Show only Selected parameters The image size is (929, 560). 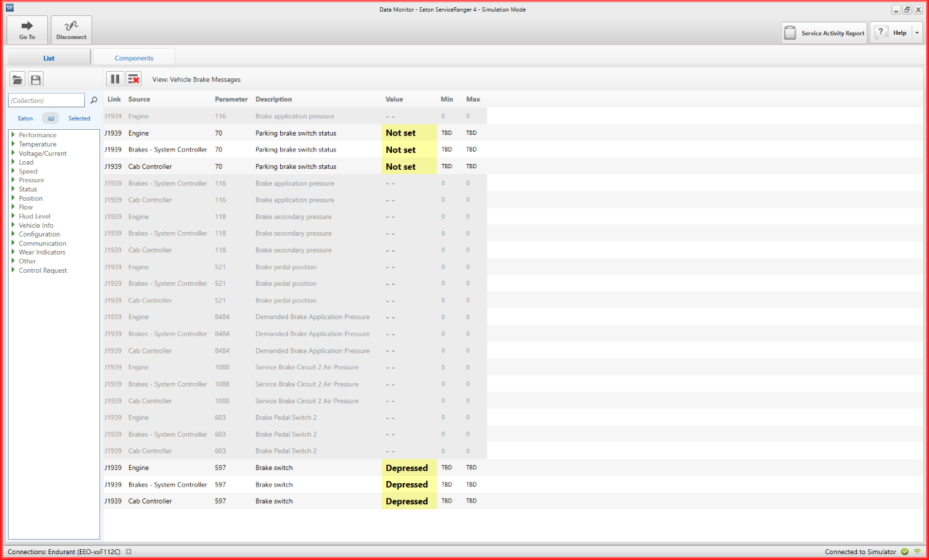click(78, 118)
